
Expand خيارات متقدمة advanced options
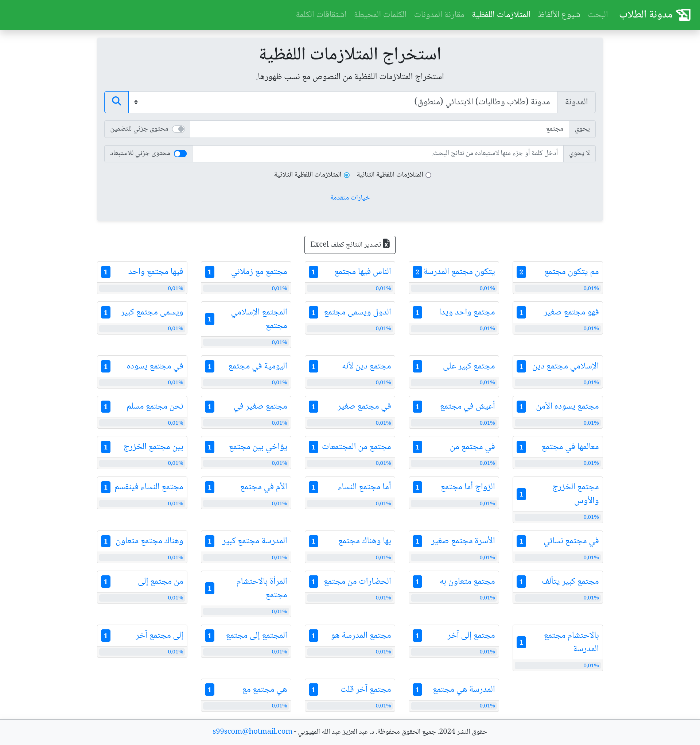[x=350, y=197]
